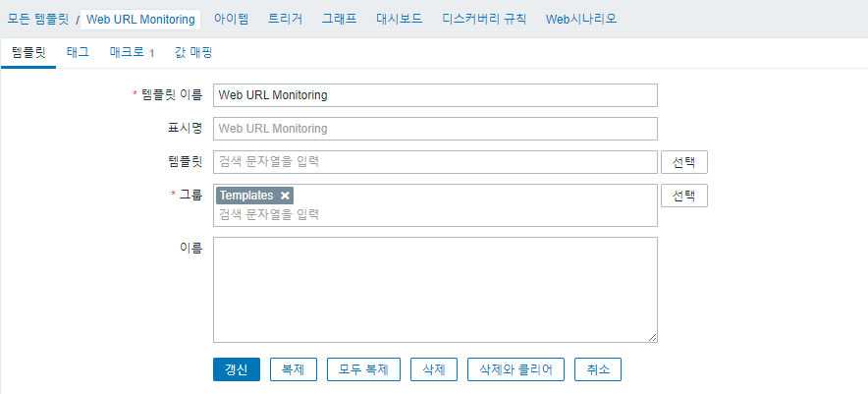The image size is (868, 394).
Task: Open the Web URL Monitoring breadcrumb
Action: click(140, 20)
